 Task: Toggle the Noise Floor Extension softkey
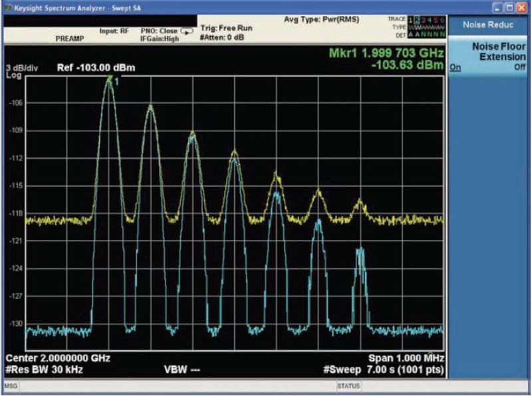pos(488,57)
